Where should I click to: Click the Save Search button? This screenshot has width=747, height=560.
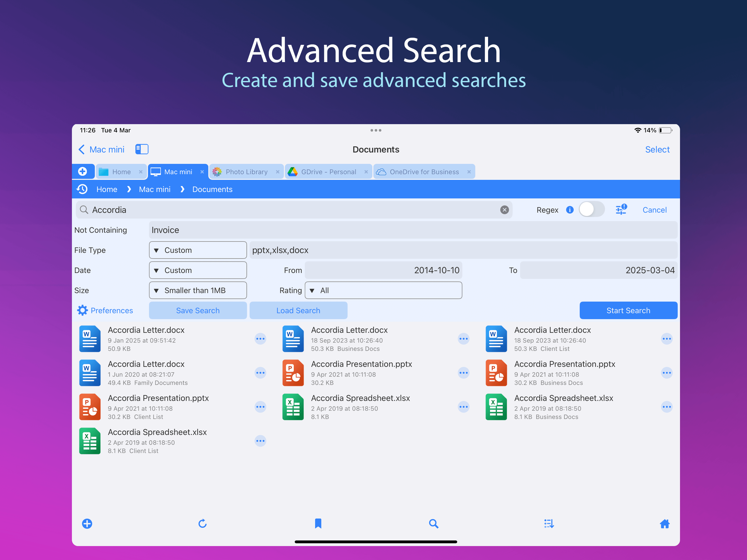[198, 310]
